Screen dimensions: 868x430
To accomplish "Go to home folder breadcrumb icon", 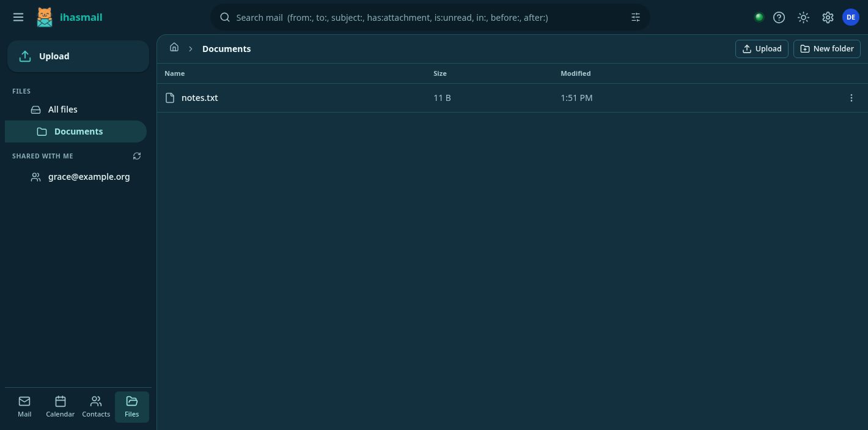I will [x=174, y=48].
